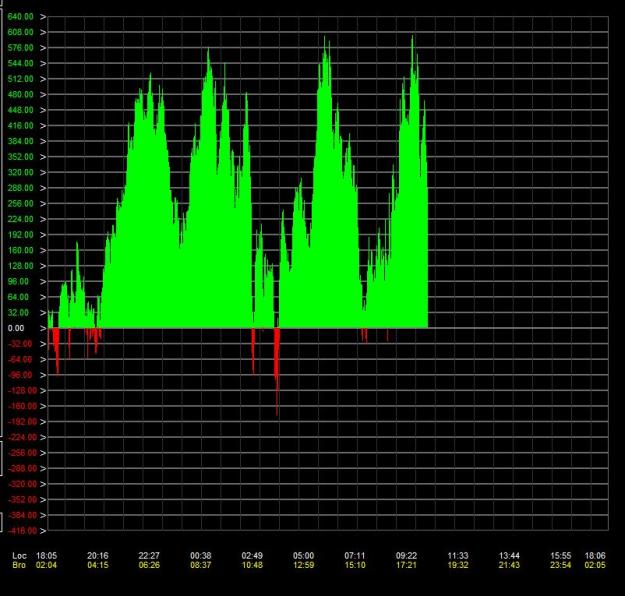Select the 576.00 value on the Y axis
This screenshot has width=625, height=596.
[20, 48]
